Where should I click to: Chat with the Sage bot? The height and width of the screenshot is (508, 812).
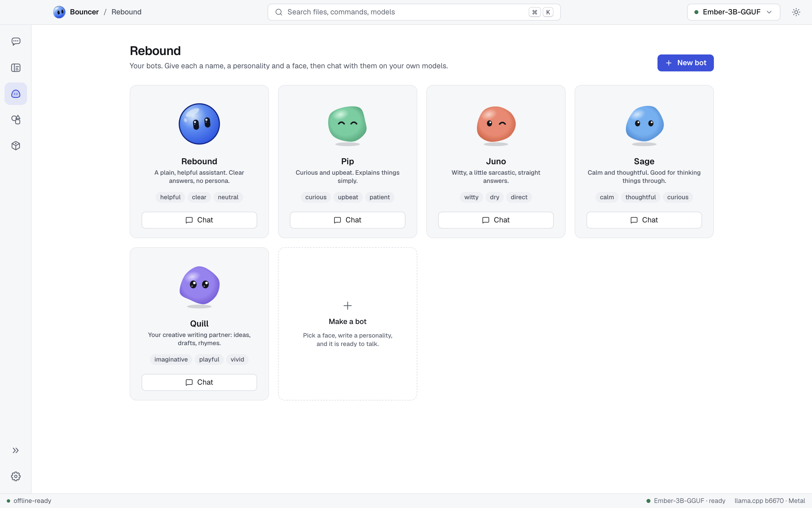[x=644, y=220]
